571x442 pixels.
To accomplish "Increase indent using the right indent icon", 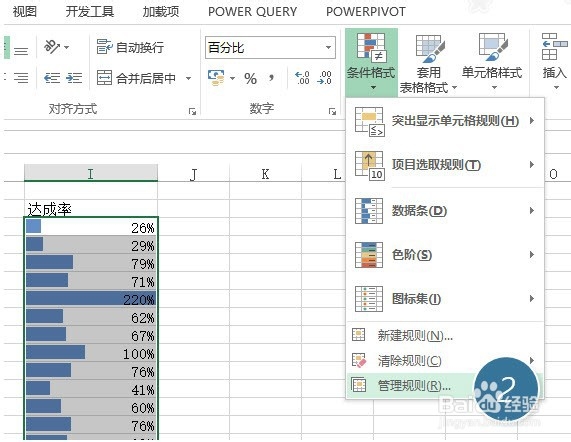I will [74, 78].
